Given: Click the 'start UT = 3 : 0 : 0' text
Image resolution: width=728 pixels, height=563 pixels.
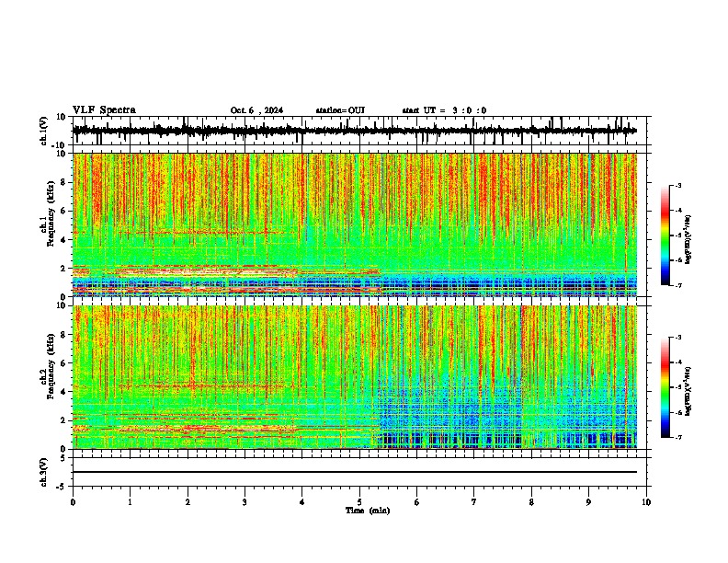Looking at the screenshot, I should click(x=444, y=110).
